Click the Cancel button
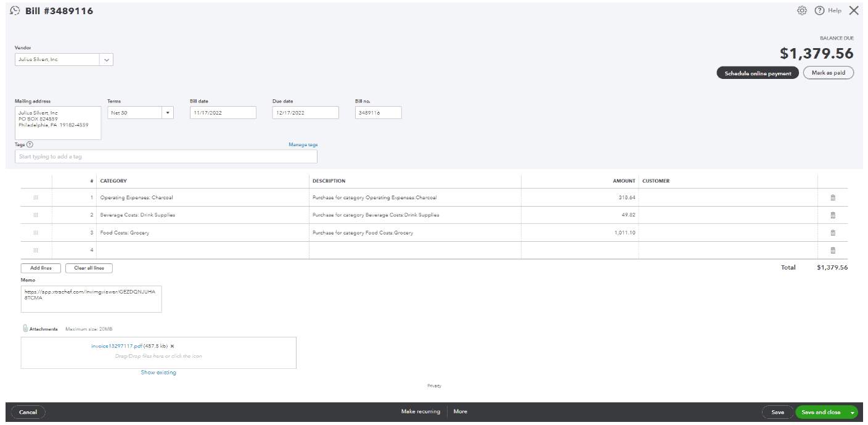Viewport: 868px width, 425px height. click(x=28, y=412)
